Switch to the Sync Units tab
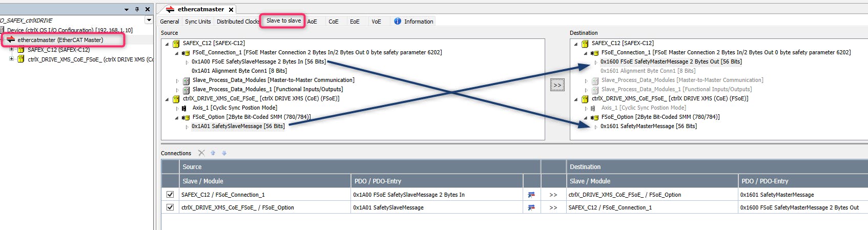The width and height of the screenshot is (868, 230). 198,22
